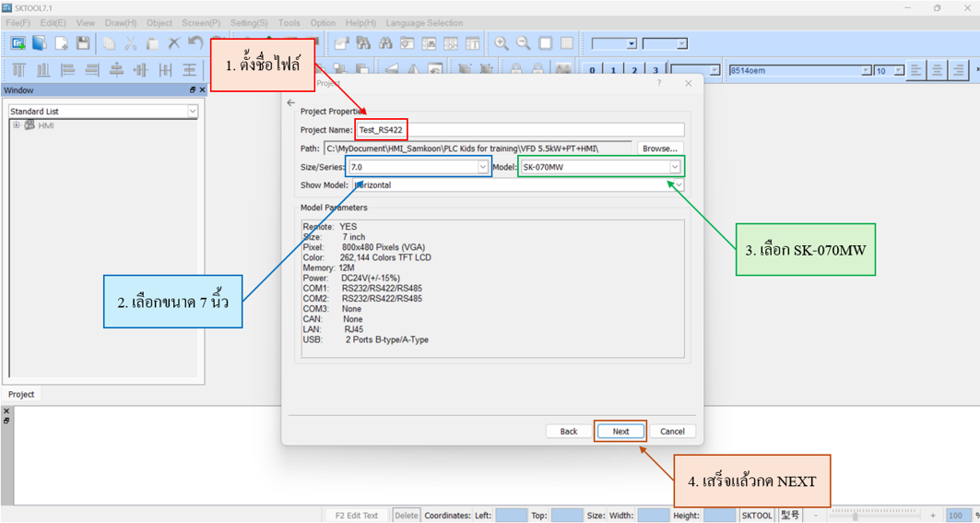Expand the HMI tree node
This screenshot has height=523, width=980.
pyautogui.click(x=17, y=125)
